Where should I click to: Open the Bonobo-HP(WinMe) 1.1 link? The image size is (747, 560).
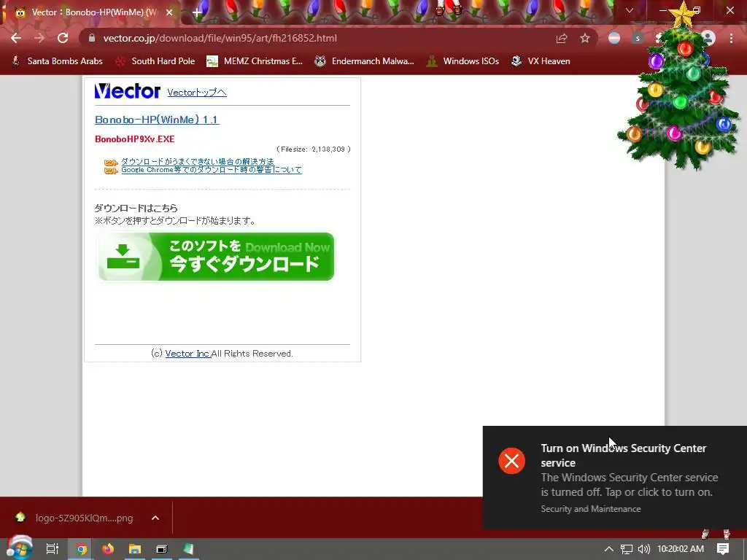pos(157,120)
